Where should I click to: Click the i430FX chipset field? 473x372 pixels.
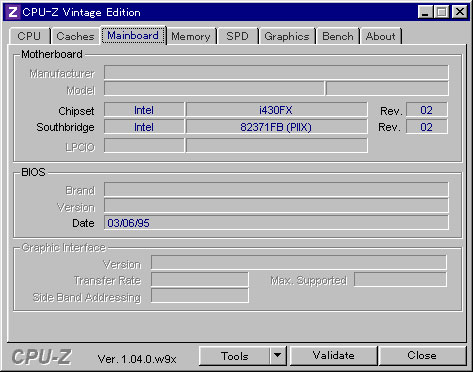(276, 110)
